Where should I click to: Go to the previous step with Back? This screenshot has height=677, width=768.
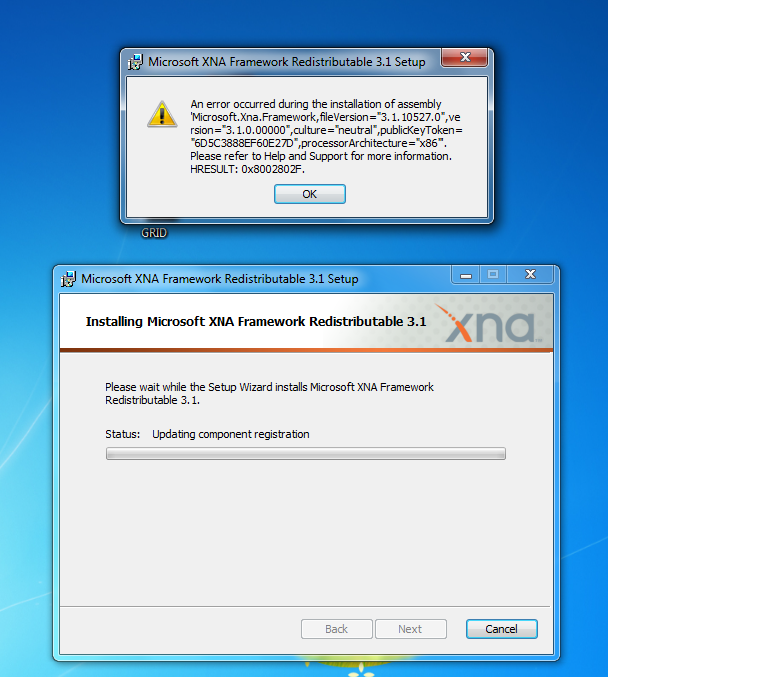[336, 629]
